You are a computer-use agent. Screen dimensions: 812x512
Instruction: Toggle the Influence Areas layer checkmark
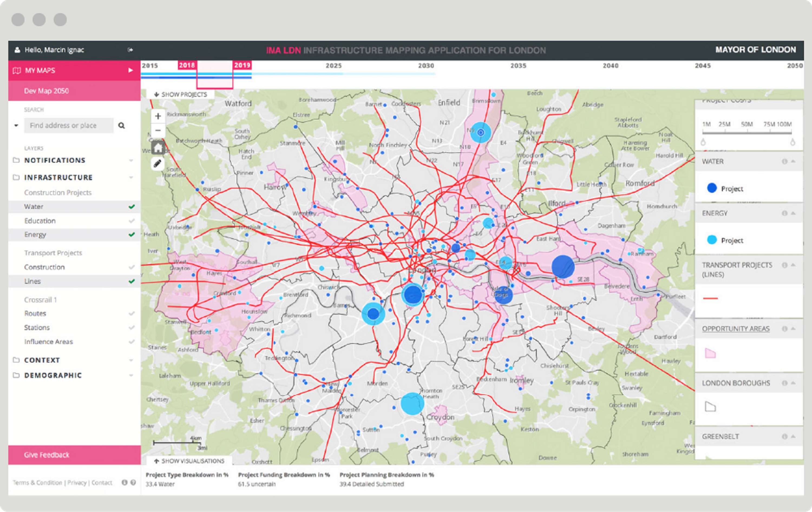[x=132, y=342]
